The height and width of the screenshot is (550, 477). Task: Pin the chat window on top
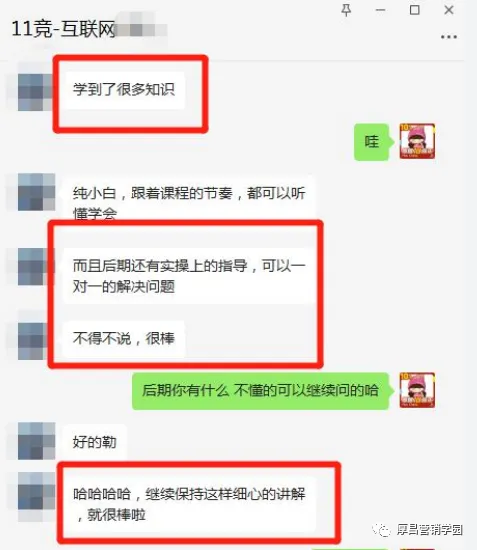(346, 11)
